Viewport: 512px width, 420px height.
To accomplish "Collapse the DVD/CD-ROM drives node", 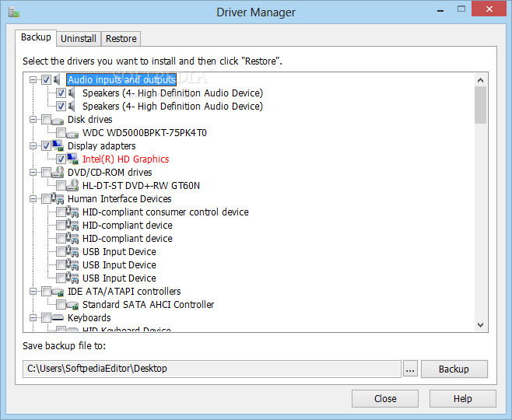I will [x=33, y=173].
